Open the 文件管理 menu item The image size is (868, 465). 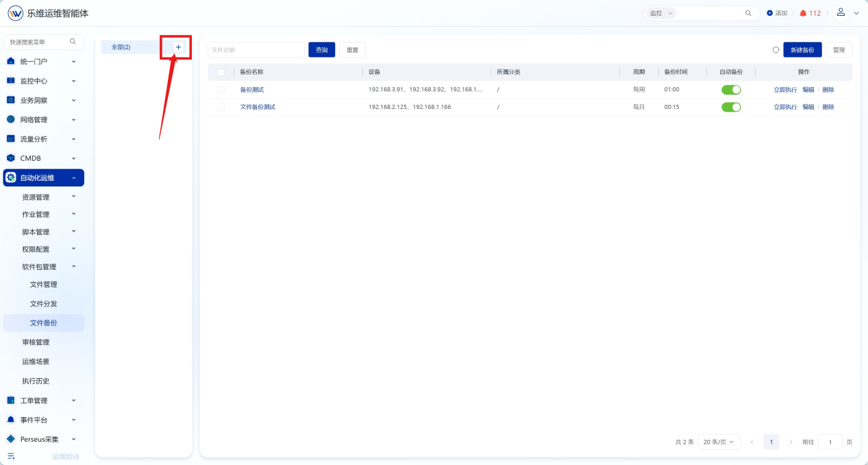tap(44, 284)
